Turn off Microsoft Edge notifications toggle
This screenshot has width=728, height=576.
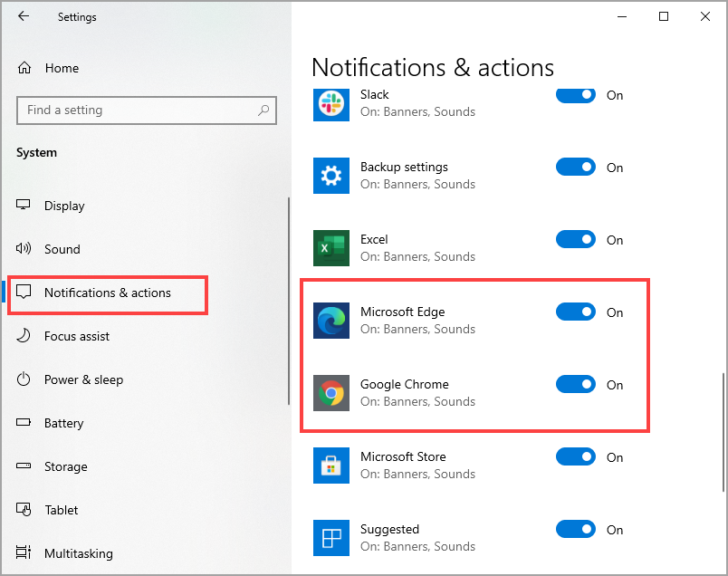576,312
